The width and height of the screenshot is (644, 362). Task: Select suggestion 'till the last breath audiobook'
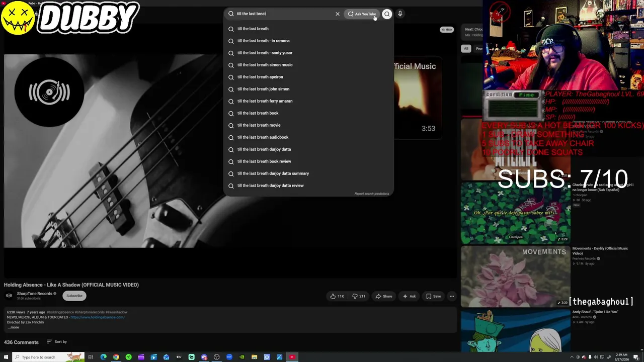[308, 137]
